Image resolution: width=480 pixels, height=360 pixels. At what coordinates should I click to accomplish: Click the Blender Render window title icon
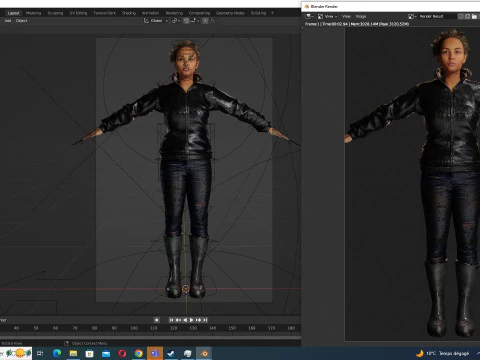(x=307, y=6)
